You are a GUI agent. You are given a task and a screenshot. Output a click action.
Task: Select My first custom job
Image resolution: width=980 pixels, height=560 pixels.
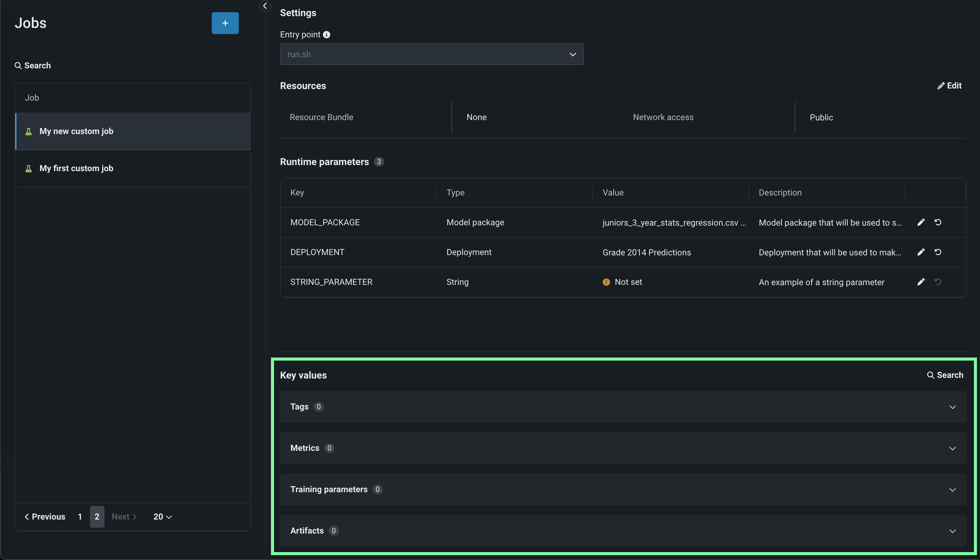pyautogui.click(x=76, y=168)
